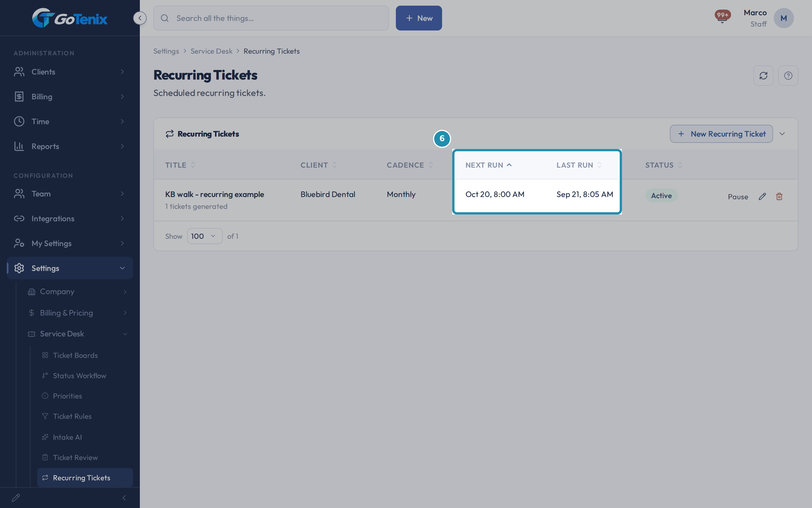
Task: Sort table by Status column
Action: 663,165
